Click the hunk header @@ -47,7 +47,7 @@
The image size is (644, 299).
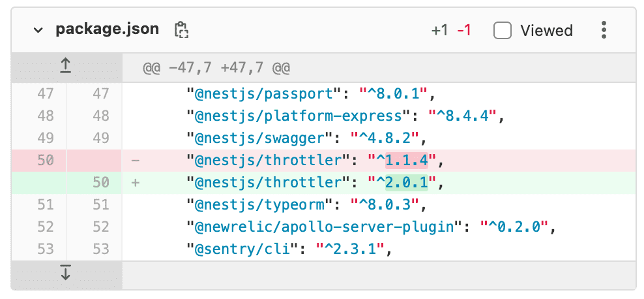click(216, 68)
